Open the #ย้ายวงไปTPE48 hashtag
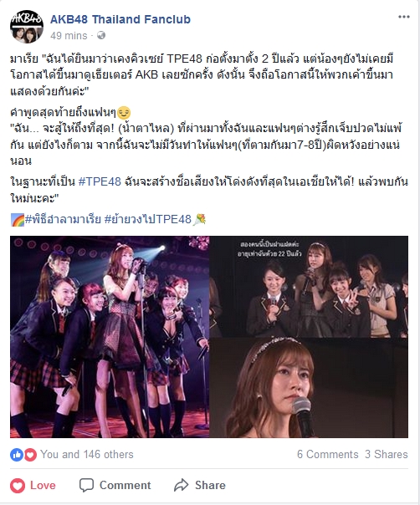Screen dimensions: 420x505 (x=148, y=219)
